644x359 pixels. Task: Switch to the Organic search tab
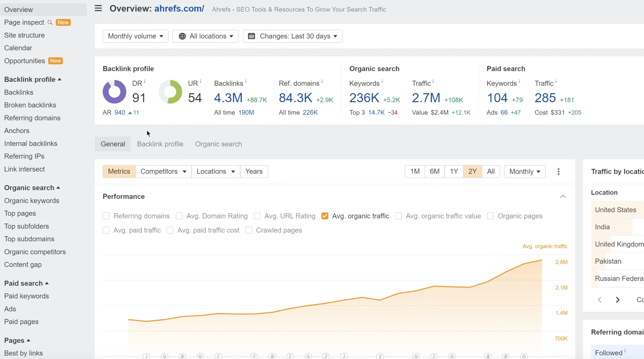click(x=218, y=144)
